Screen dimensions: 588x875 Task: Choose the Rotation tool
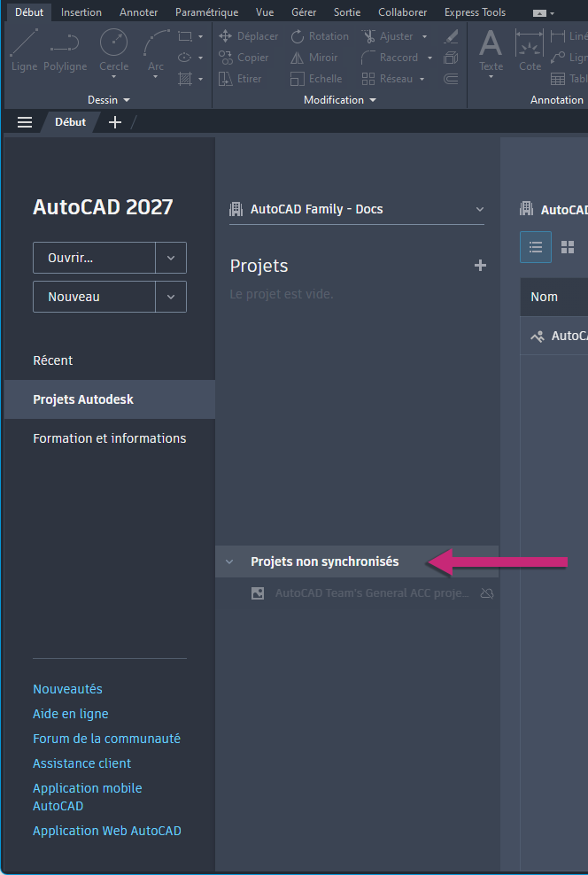(x=319, y=36)
